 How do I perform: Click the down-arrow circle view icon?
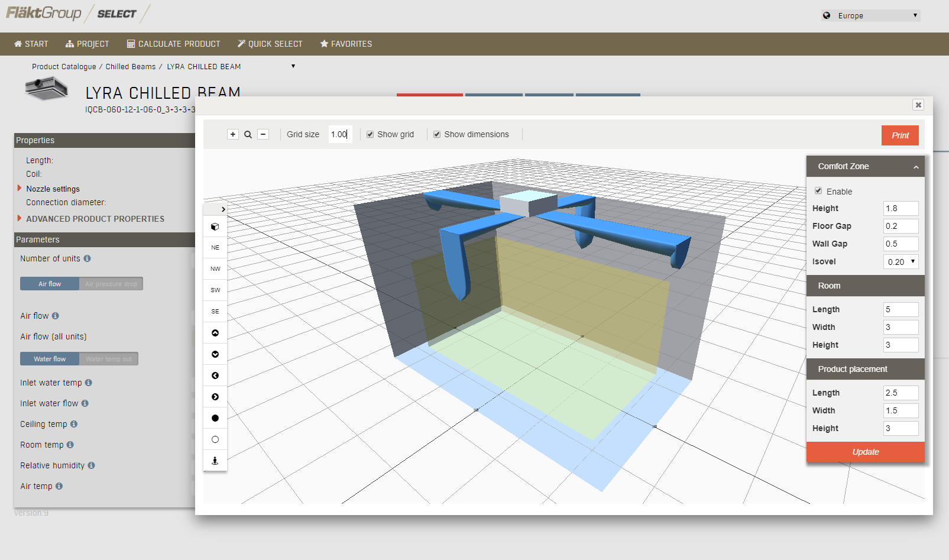click(215, 354)
